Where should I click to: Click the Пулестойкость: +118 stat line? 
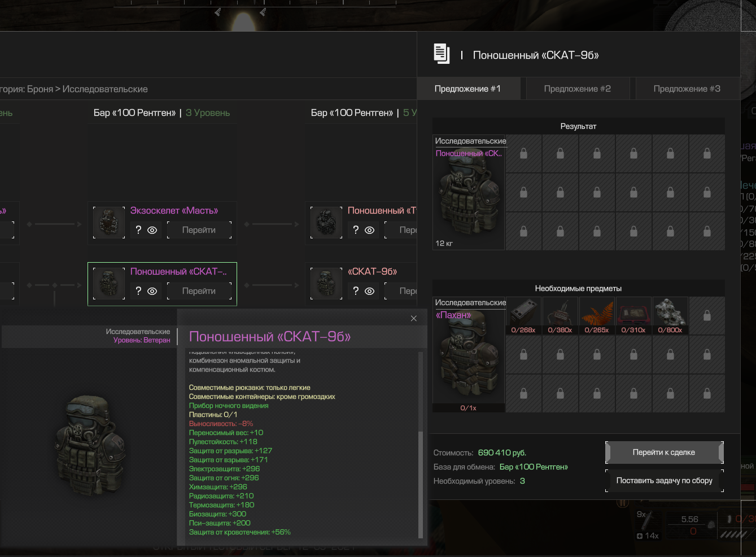(x=223, y=442)
